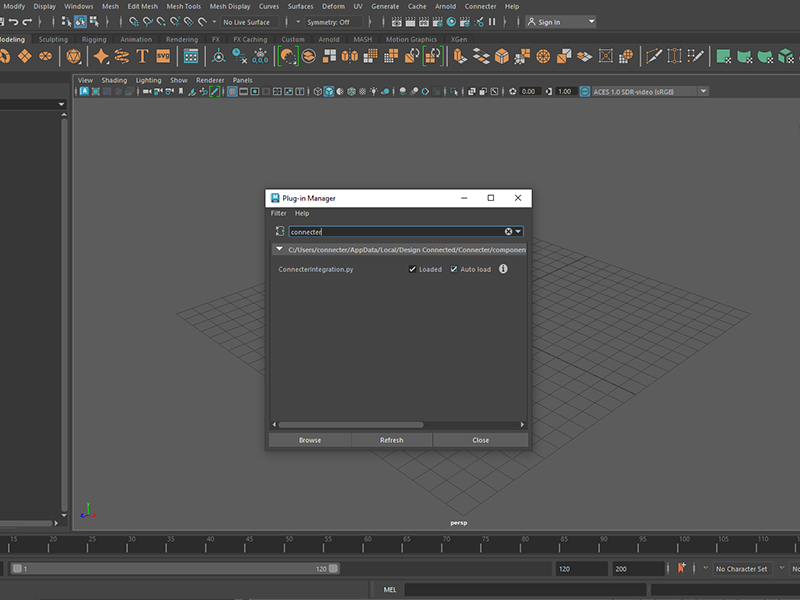Open the plug-in search history dropdown arrow
This screenshot has height=600, width=800.
[x=518, y=232]
